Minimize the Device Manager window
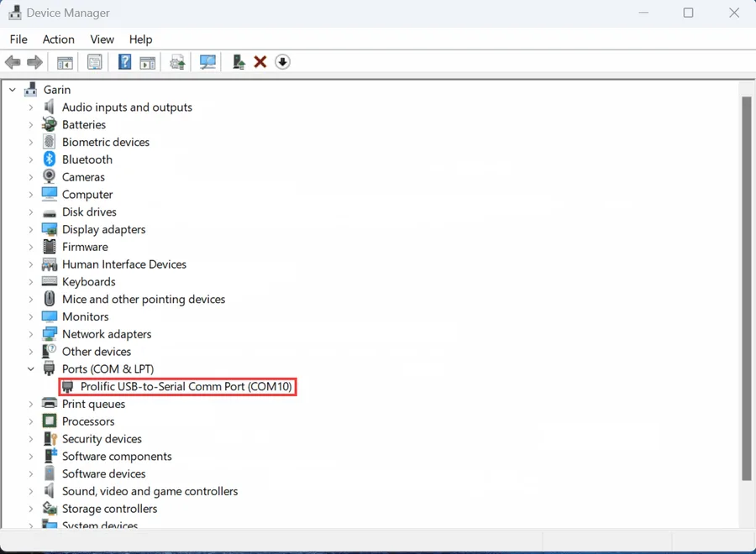The height and width of the screenshot is (554, 756). point(643,13)
